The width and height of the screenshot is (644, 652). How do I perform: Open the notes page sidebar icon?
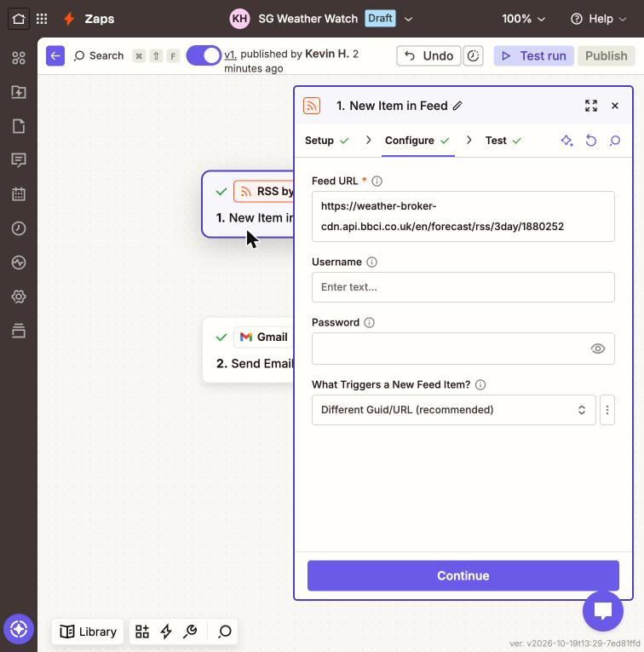tap(19, 126)
